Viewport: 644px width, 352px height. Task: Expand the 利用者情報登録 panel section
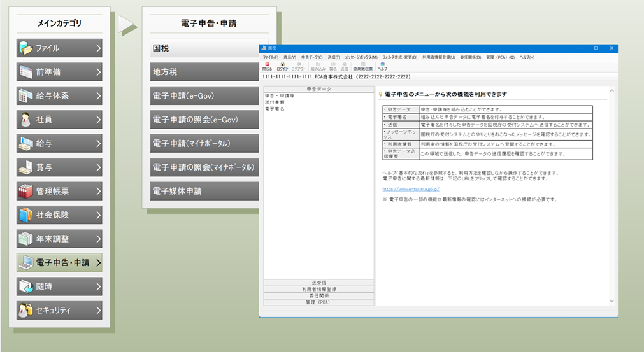(x=318, y=289)
